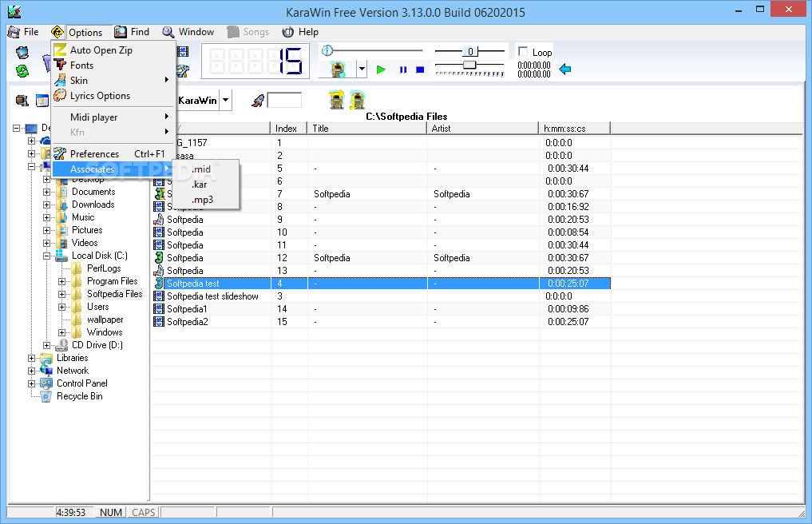Open the KaraWin combo box dropdown
This screenshot has height=524, width=812.
point(226,100)
